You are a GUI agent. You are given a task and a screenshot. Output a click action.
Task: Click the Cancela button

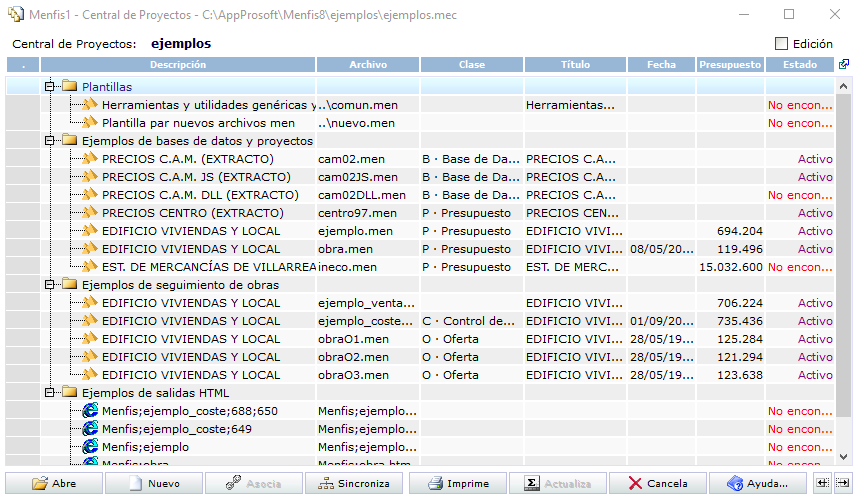pyautogui.click(x=657, y=483)
